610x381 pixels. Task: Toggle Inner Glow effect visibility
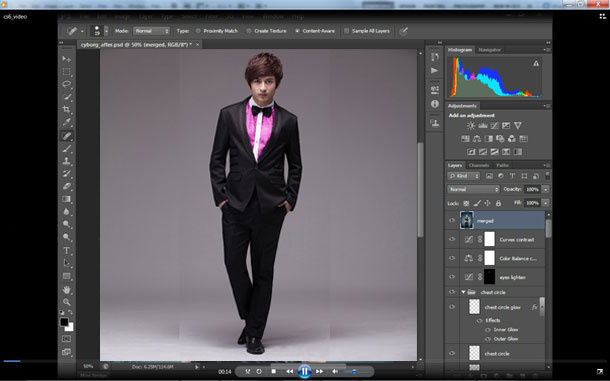tap(487, 330)
